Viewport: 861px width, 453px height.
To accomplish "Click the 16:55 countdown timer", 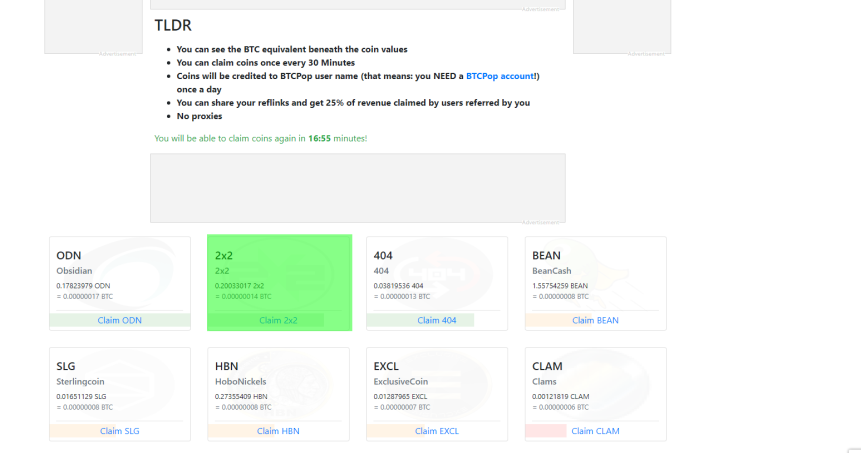I will tap(320, 138).
